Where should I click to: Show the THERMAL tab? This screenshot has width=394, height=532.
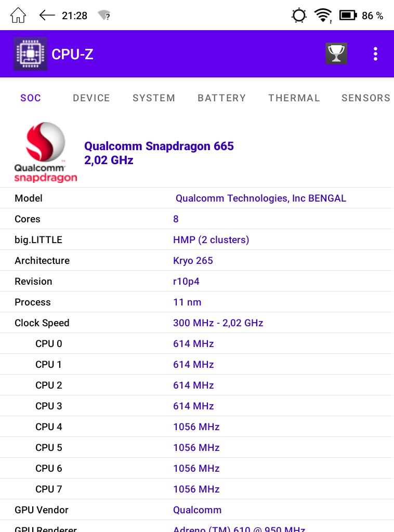click(294, 98)
